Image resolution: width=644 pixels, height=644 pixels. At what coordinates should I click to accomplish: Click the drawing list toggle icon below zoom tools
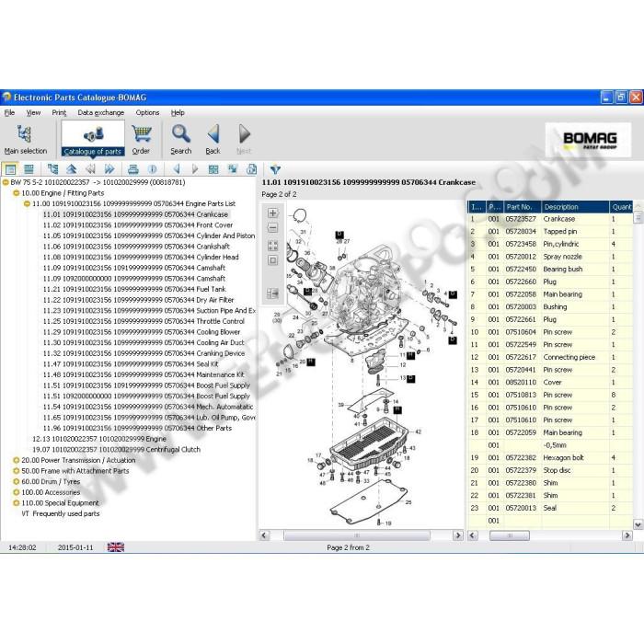(272, 293)
